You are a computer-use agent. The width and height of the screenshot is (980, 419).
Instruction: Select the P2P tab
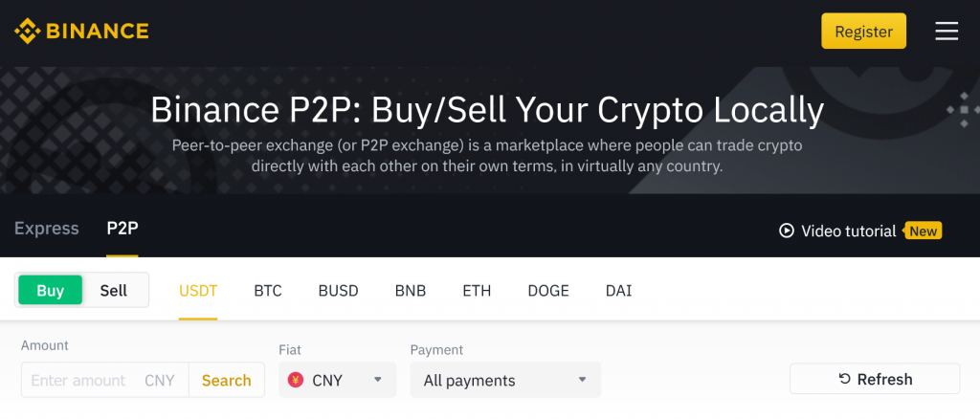point(122,229)
